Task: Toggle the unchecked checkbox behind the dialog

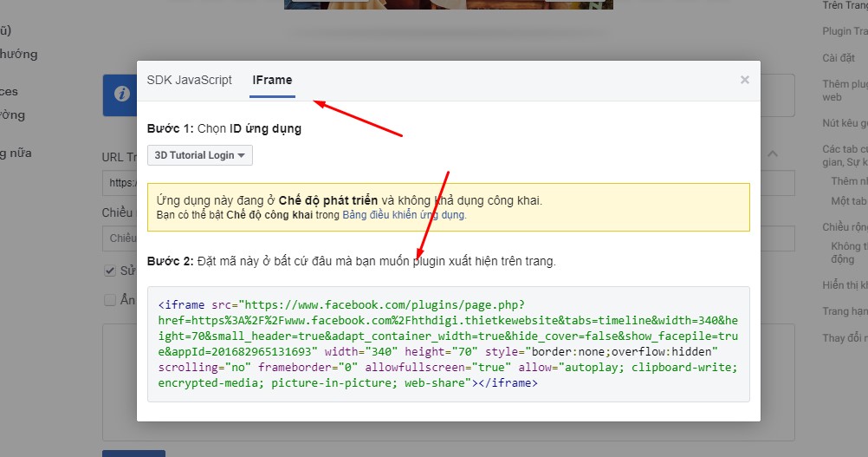Action: pos(110,300)
